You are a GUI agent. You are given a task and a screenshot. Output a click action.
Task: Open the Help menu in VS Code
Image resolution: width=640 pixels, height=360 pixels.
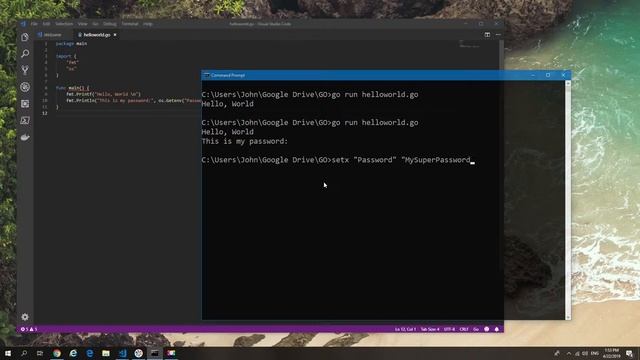[147, 24]
